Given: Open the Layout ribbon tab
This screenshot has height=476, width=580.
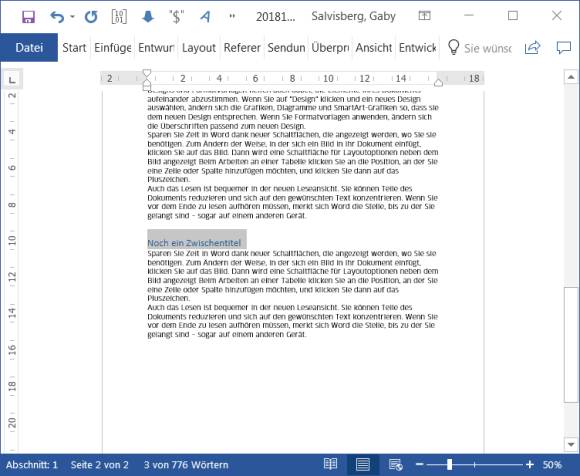Looking at the screenshot, I should click(199, 48).
